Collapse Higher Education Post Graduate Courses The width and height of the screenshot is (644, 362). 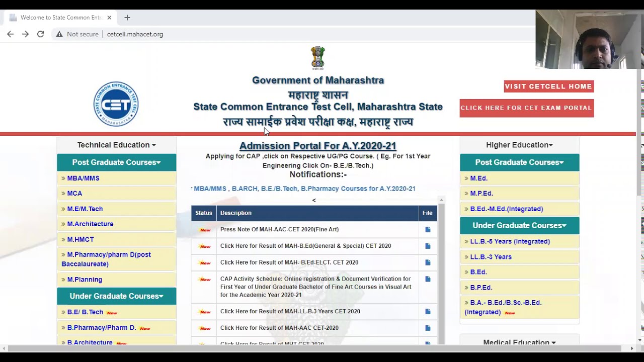520,162
